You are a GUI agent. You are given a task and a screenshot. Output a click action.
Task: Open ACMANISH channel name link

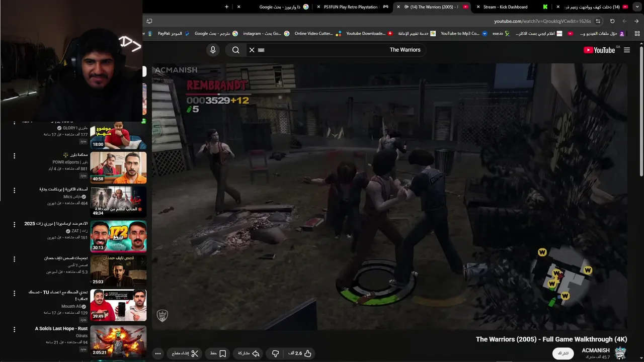pyautogui.click(x=596, y=350)
